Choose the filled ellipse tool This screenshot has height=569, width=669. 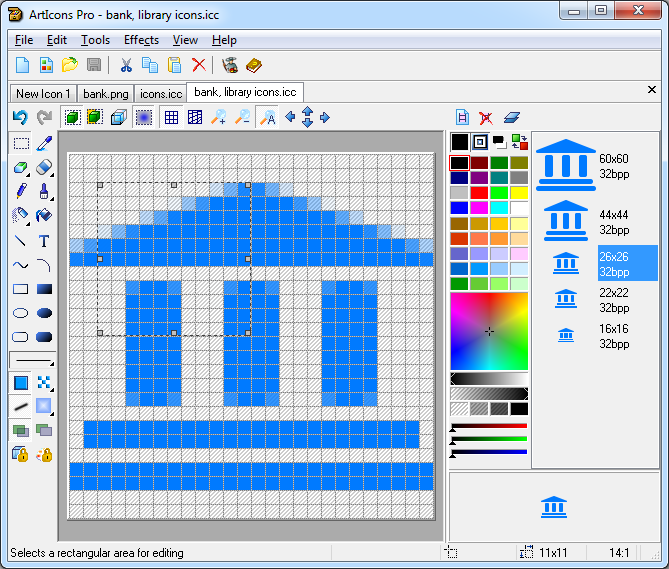pos(44,313)
